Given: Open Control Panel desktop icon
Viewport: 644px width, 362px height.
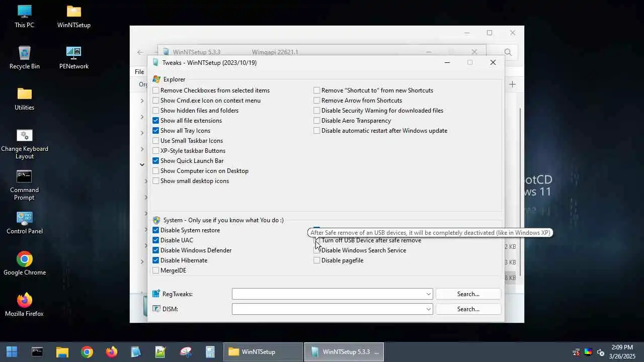Looking at the screenshot, I should point(24,223).
